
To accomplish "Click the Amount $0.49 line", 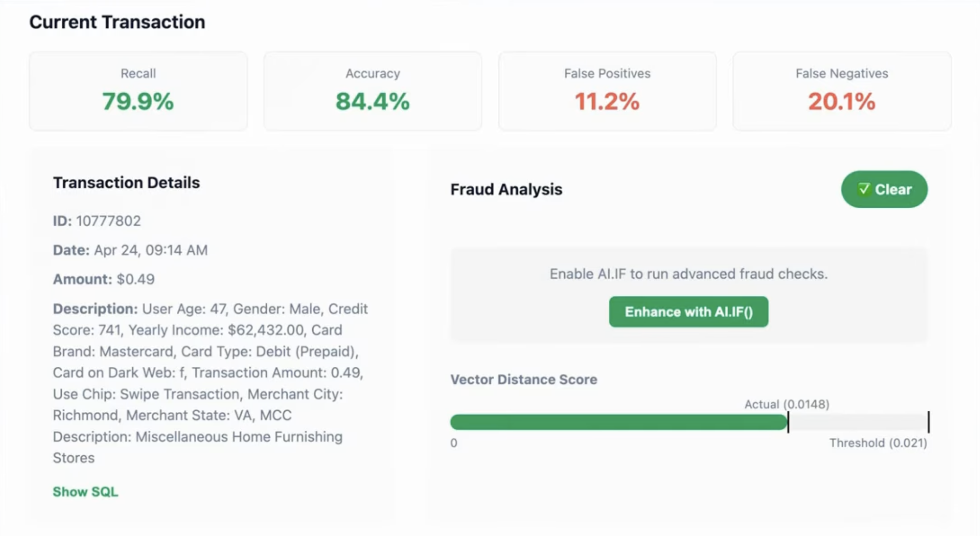I will point(103,279).
